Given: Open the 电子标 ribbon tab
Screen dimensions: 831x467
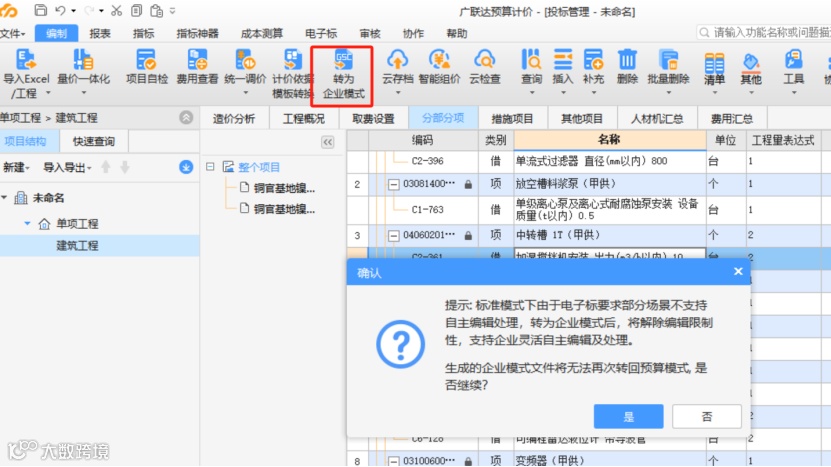Looking at the screenshot, I should (x=321, y=33).
